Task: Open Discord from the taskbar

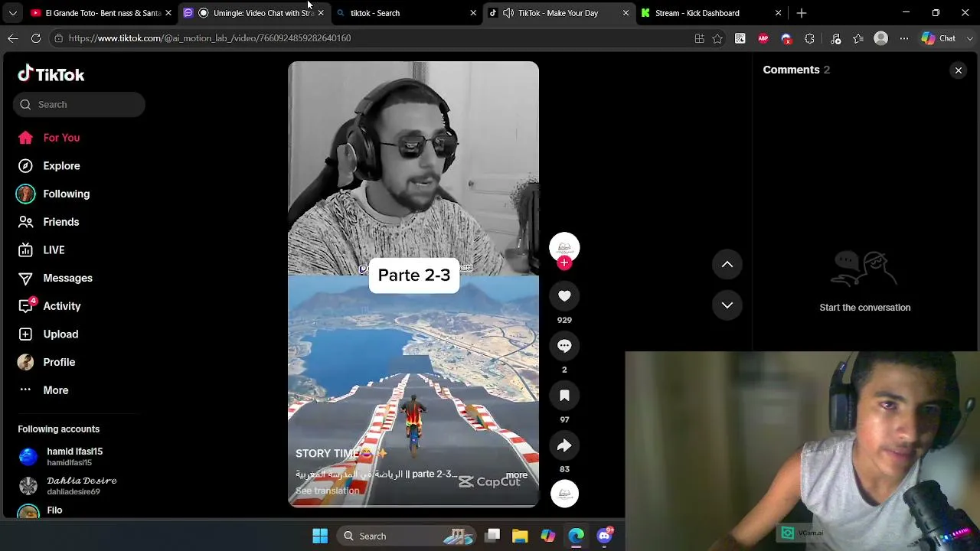Action: [x=604, y=536]
